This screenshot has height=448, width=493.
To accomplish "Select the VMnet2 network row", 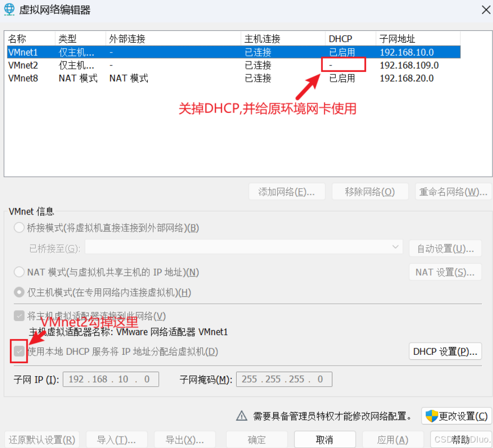I will (x=234, y=65).
